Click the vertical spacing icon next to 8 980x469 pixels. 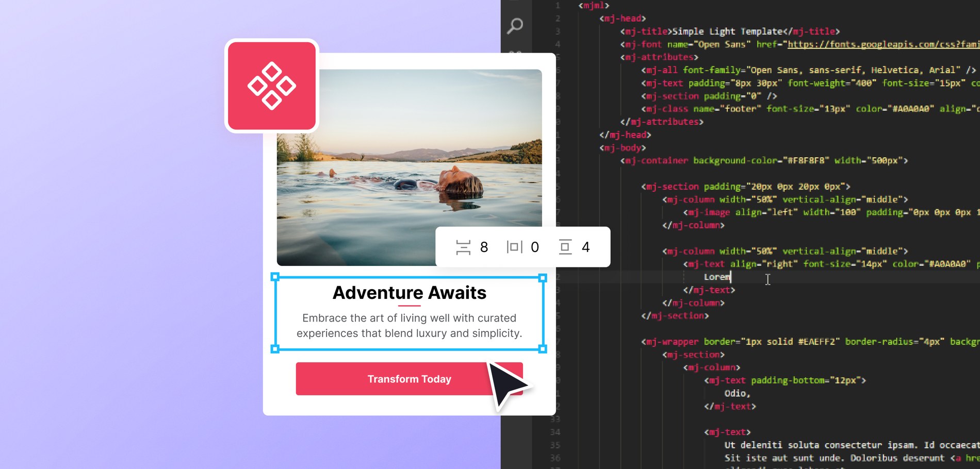[x=463, y=247]
